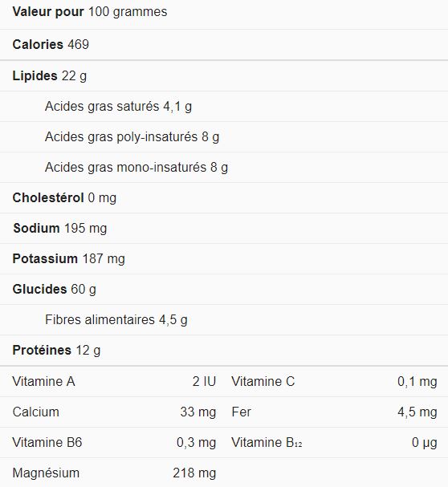Click the Vitamine B6 label

click(47, 442)
